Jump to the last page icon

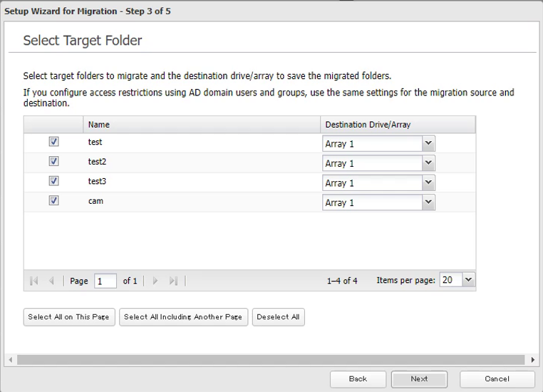(x=172, y=281)
